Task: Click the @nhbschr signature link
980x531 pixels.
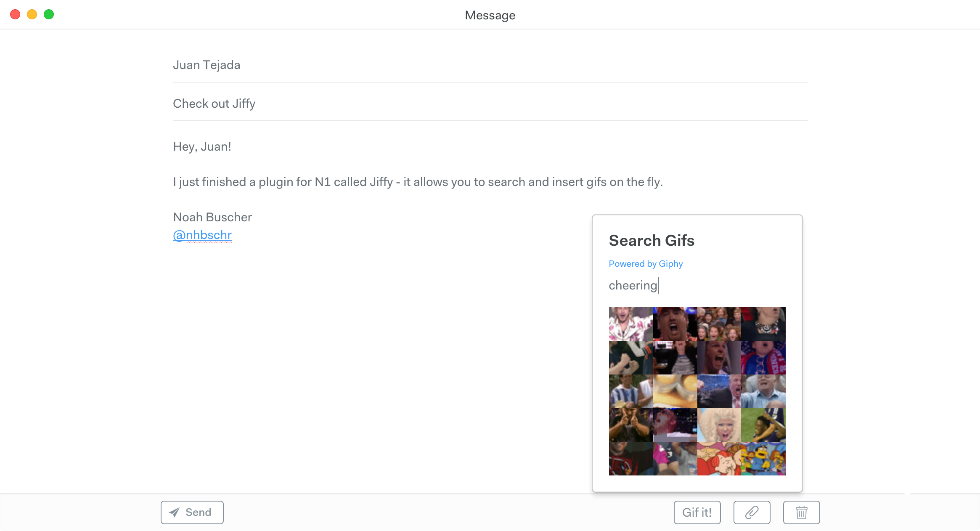Action: click(x=202, y=235)
